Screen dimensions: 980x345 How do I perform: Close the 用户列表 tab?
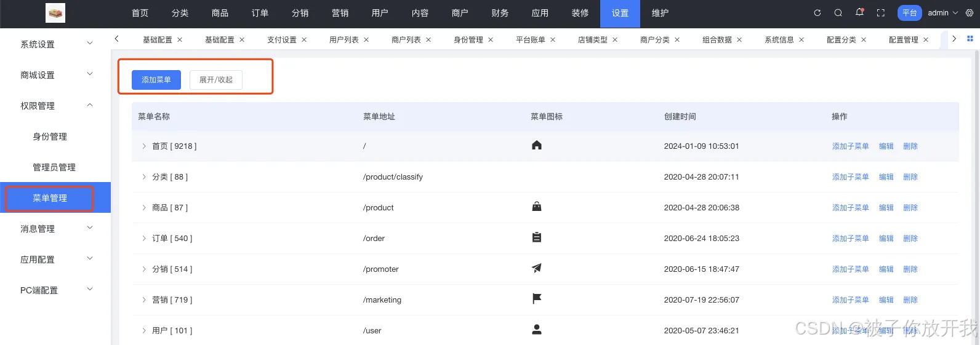pos(366,40)
